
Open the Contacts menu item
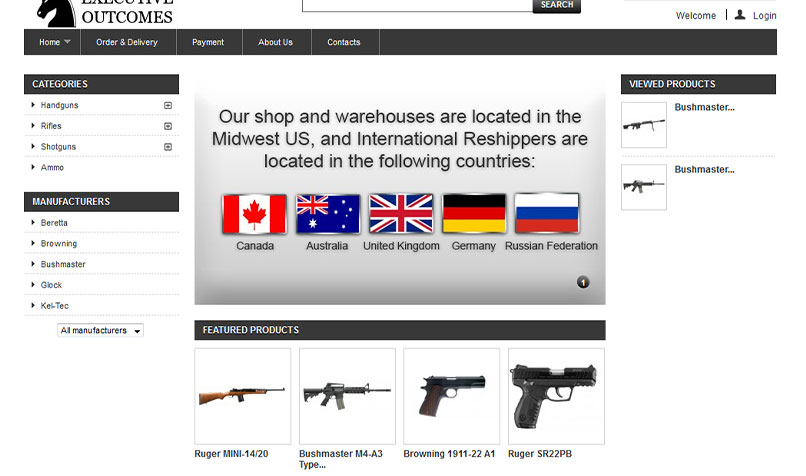coord(344,42)
